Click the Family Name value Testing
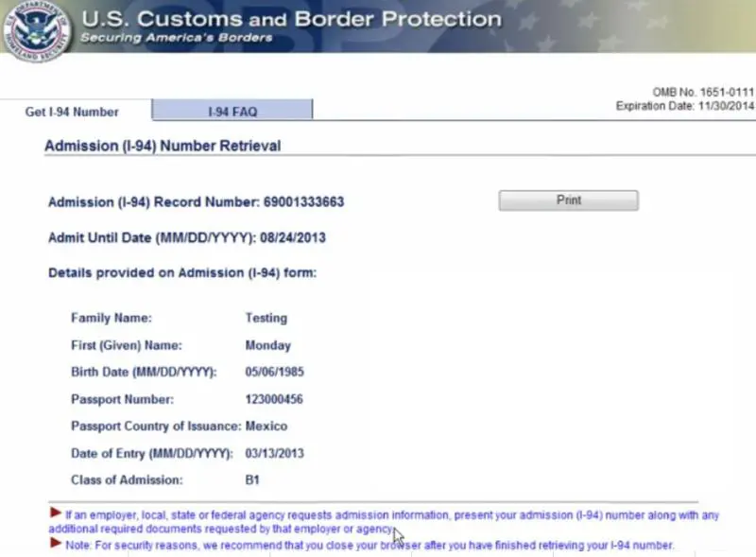The image size is (756, 557). 266,319
